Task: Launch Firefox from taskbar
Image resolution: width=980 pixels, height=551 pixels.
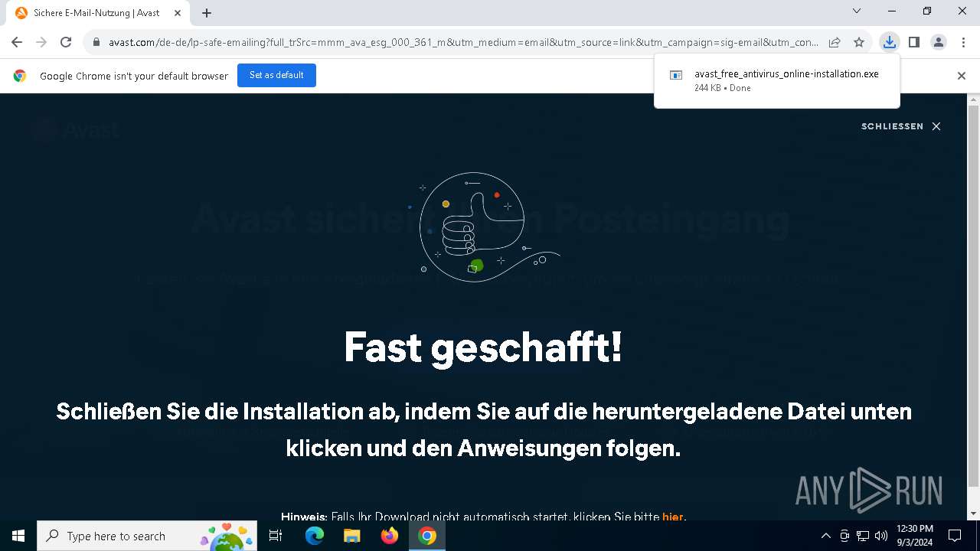Action: pos(390,536)
